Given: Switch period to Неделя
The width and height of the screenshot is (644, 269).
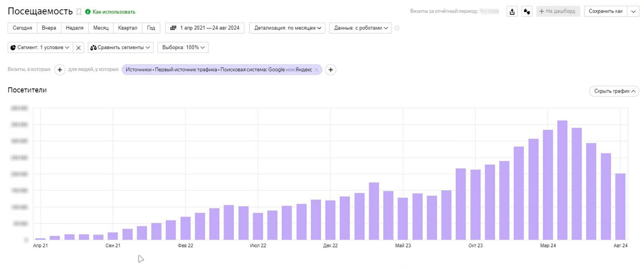Looking at the screenshot, I should pyautogui.click(x=74, y=28).
